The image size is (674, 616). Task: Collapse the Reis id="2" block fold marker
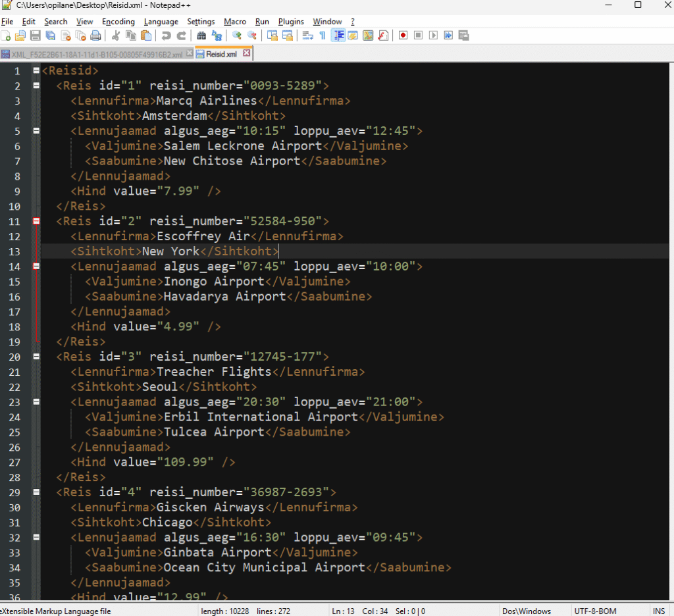coord(36,221)
